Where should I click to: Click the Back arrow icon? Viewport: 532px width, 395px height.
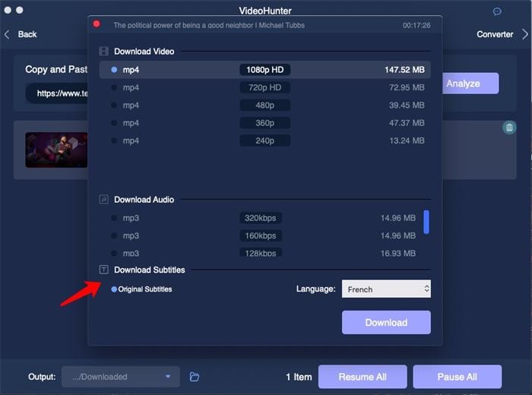pyautogui.click(x=7, y=34)
